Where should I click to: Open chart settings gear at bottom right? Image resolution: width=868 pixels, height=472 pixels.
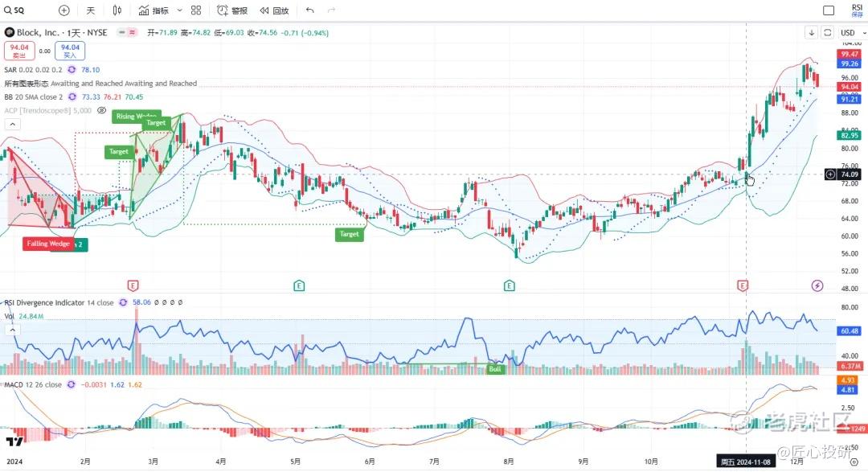point(854,462)
